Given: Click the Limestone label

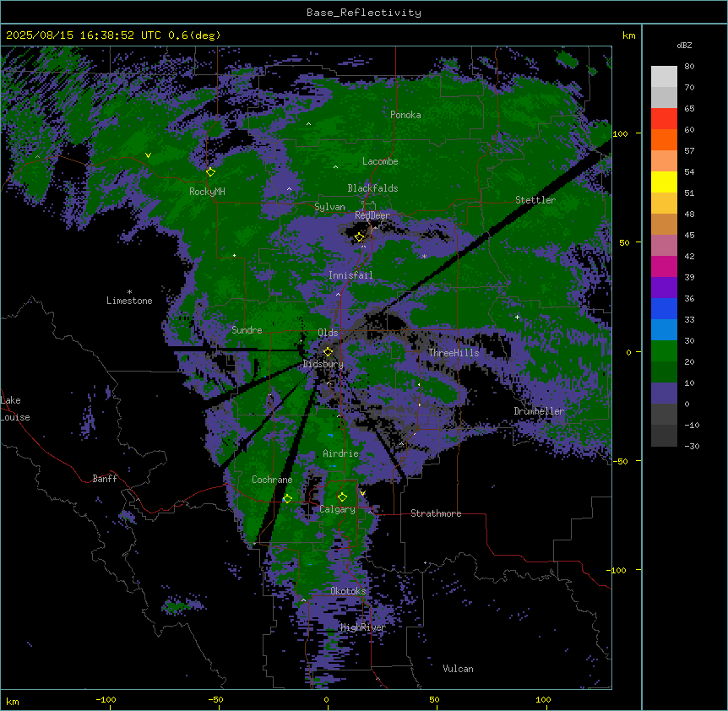Looking at the screenshot, I should pyautogui.click(x=129, y=301).
